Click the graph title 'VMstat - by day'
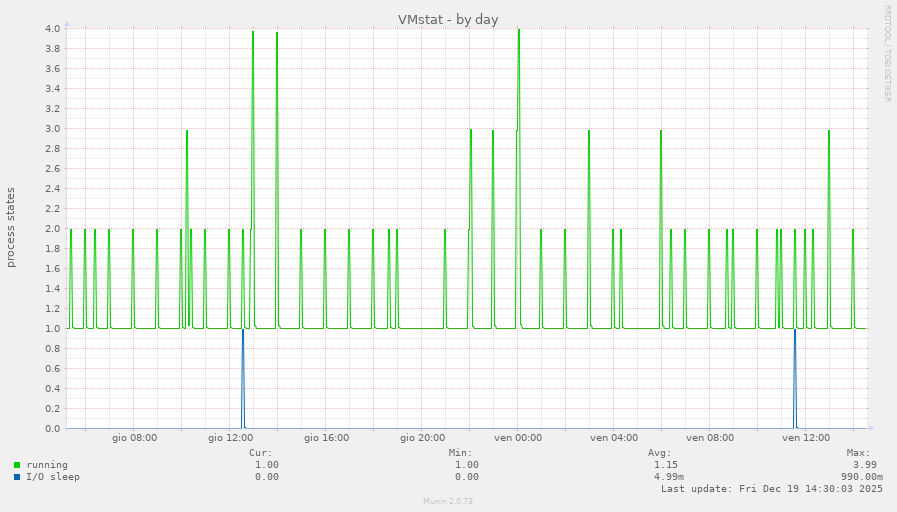The height and width of the screenshot is (512, 897). 448,19
